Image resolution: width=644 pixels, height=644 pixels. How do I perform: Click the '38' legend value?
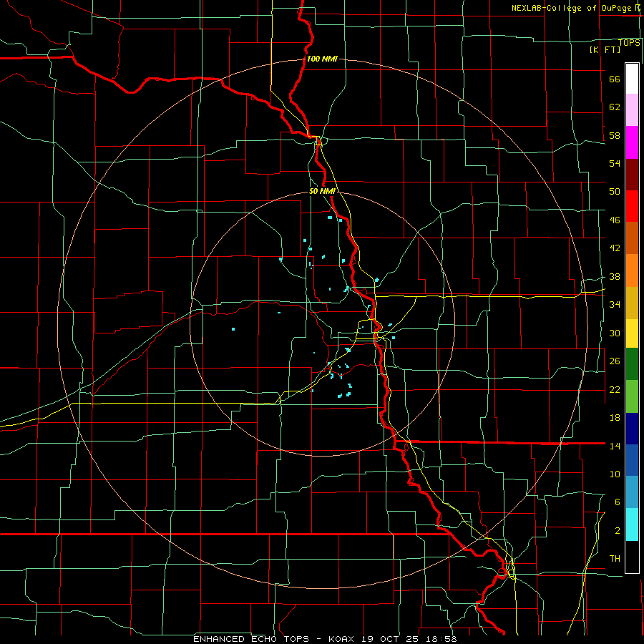[x=615, y=276]
